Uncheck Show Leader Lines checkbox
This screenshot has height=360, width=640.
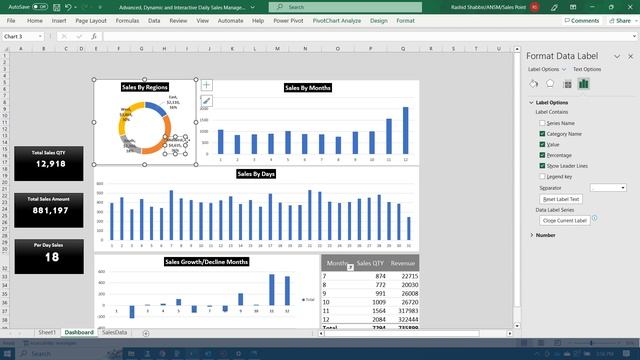point(542,166)
